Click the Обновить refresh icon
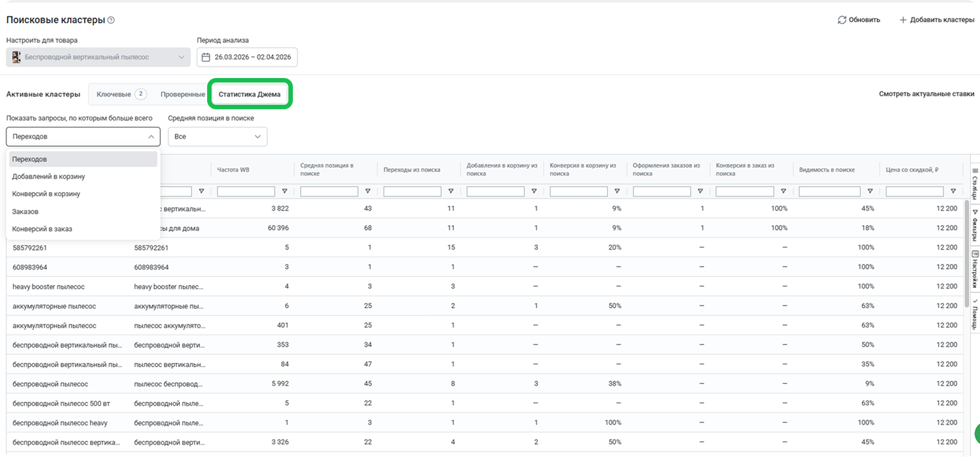 coord(842,20)
